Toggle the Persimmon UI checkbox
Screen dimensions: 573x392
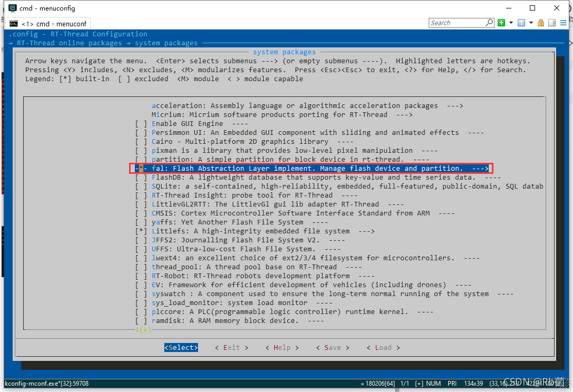[x=141, y=132]
